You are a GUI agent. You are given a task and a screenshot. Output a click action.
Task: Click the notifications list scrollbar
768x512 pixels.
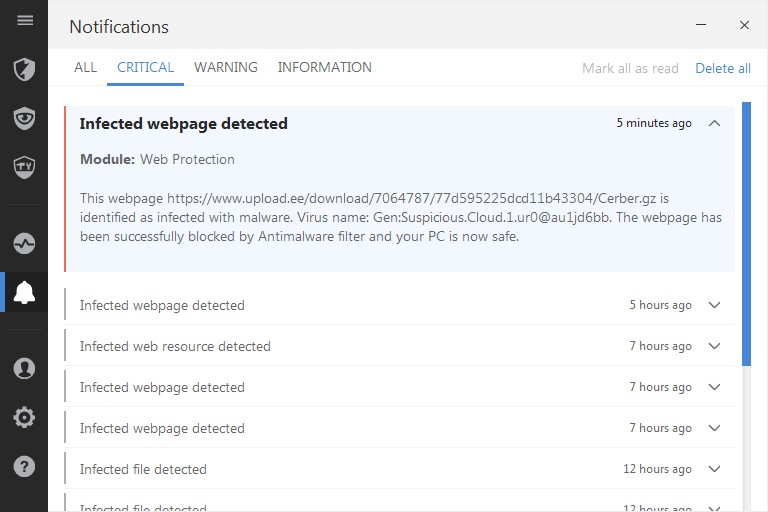click(746, 230)
